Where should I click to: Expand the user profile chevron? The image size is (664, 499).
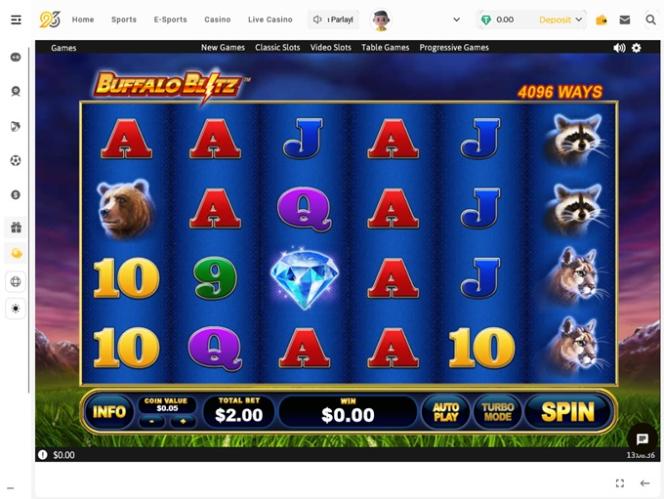(456, 19)
